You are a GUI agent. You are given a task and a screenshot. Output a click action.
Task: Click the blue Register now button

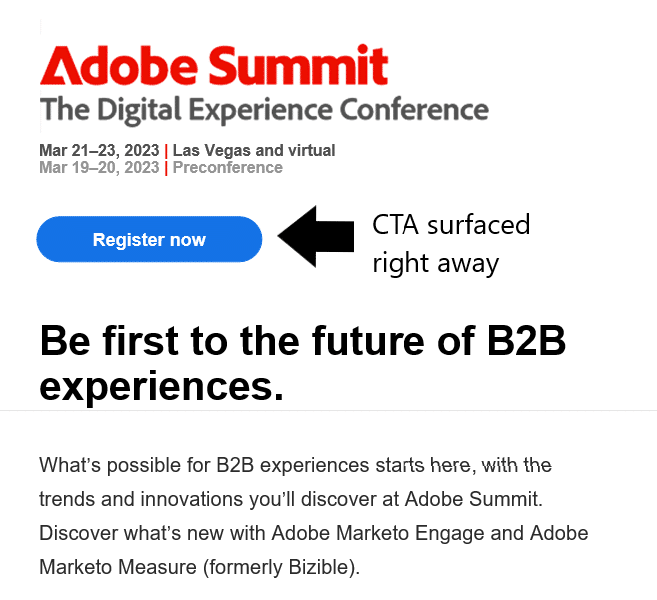point(149,239)
